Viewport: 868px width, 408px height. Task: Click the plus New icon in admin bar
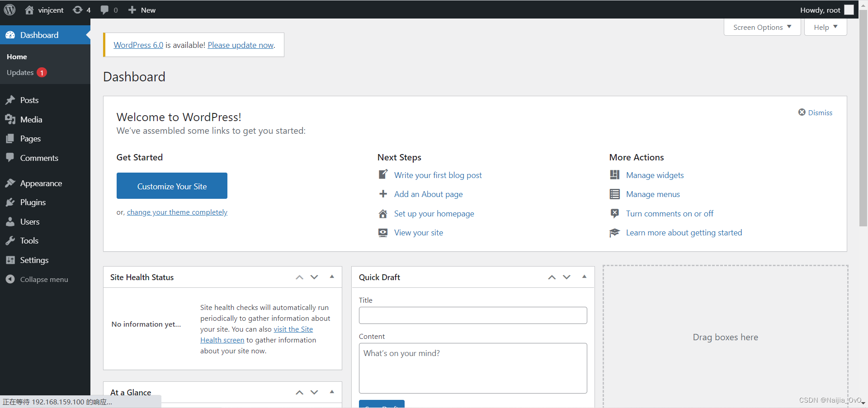click(x=132, y=10)
